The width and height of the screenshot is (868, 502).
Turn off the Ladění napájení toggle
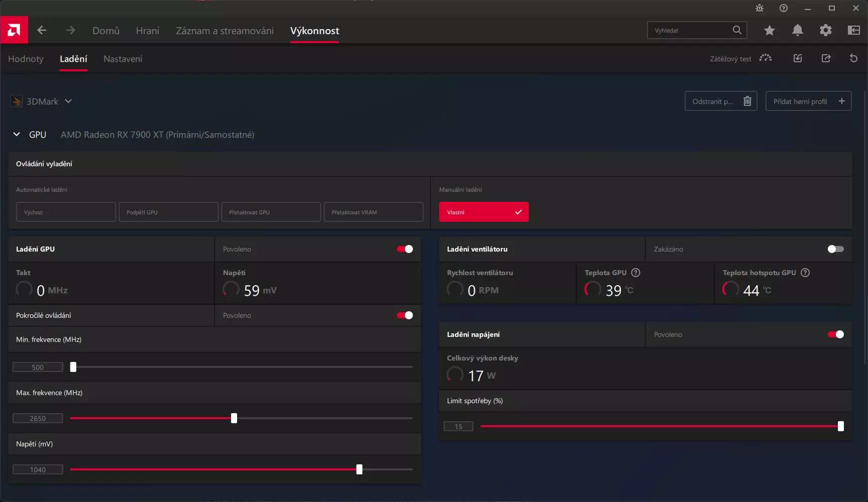[835, 334]
